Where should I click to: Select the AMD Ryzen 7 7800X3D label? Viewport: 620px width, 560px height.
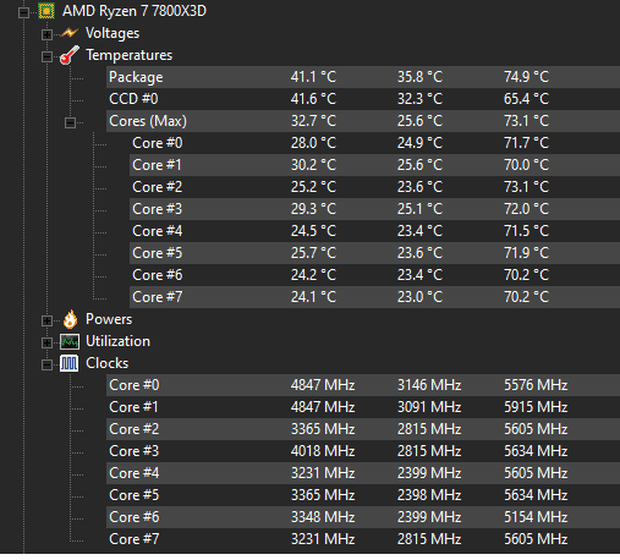click(x=134, y=11)
